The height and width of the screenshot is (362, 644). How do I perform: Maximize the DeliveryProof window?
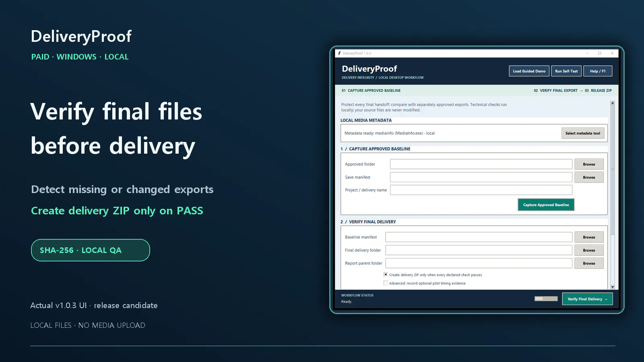[x=600, y=53]
